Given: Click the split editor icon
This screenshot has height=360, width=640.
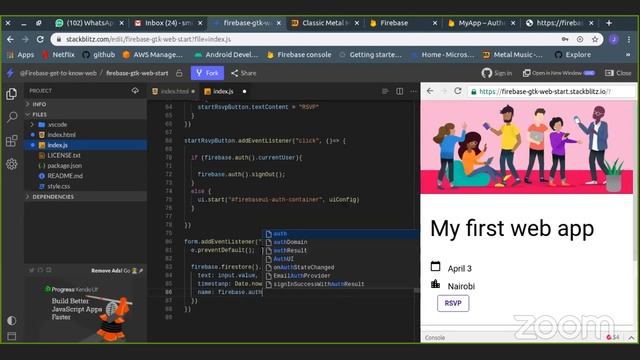Looking at the screenshot, I should [400, 91].
